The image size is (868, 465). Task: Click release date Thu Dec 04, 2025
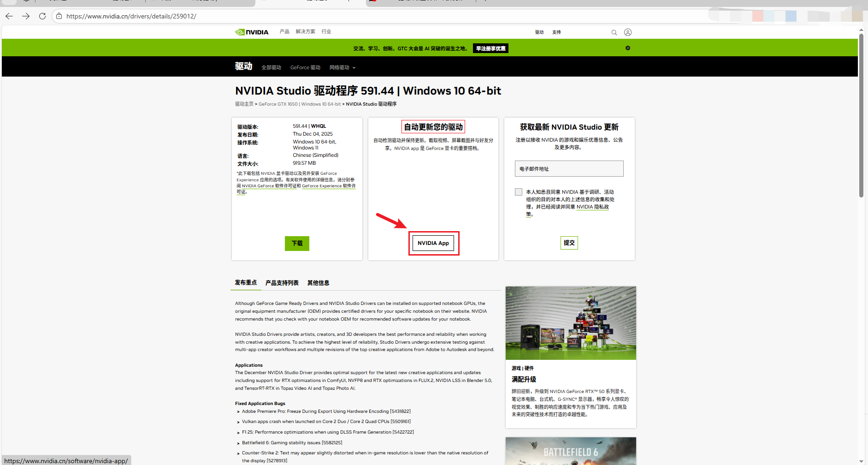pos(313,134)
